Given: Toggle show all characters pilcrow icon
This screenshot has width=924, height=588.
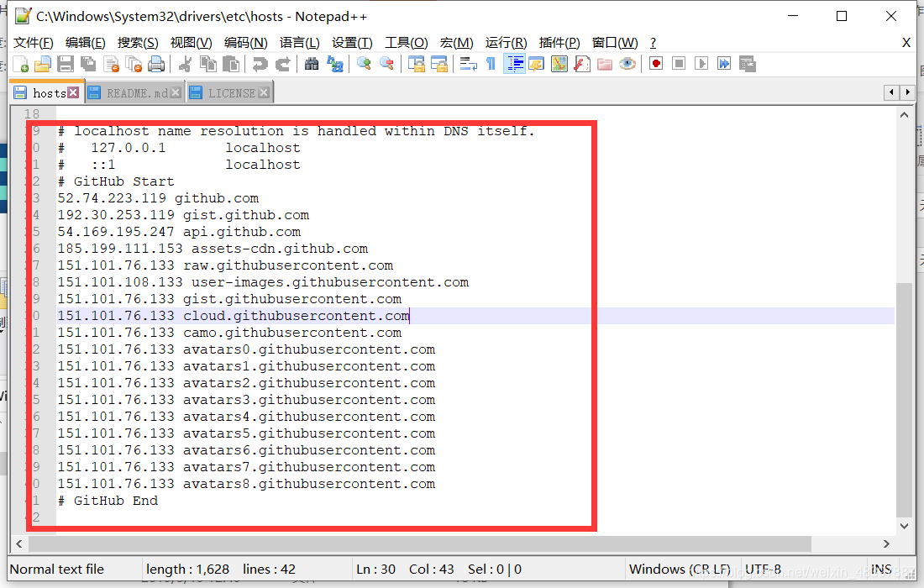Looking at the screenshot, I should tap(491, 64).
